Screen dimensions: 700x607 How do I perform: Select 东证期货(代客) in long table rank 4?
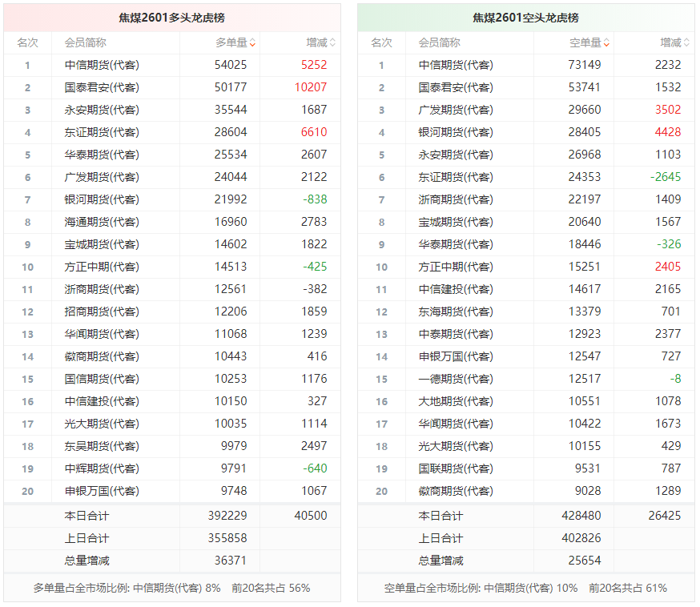pyautogui.click(x=102, y=133)
